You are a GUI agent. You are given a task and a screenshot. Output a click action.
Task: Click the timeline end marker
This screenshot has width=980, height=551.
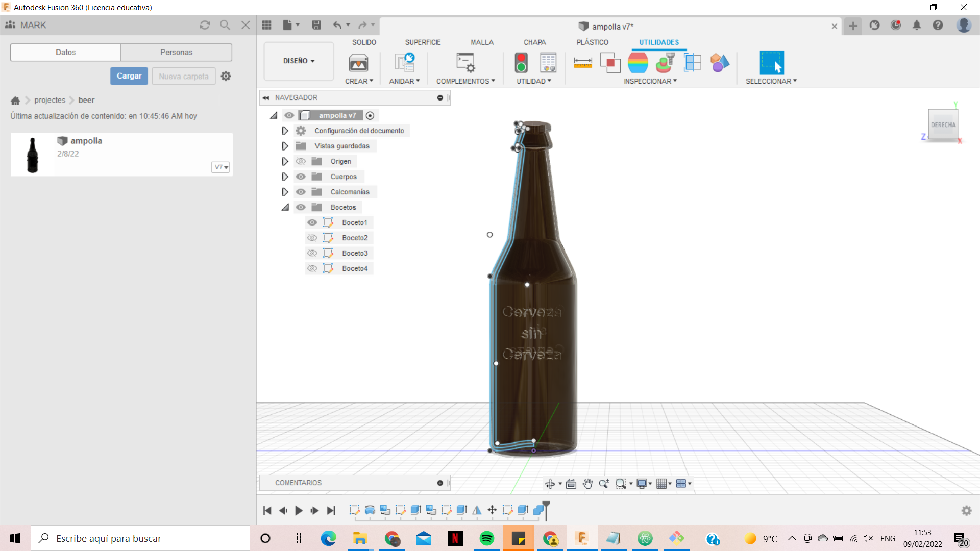[x=546, y=510]
